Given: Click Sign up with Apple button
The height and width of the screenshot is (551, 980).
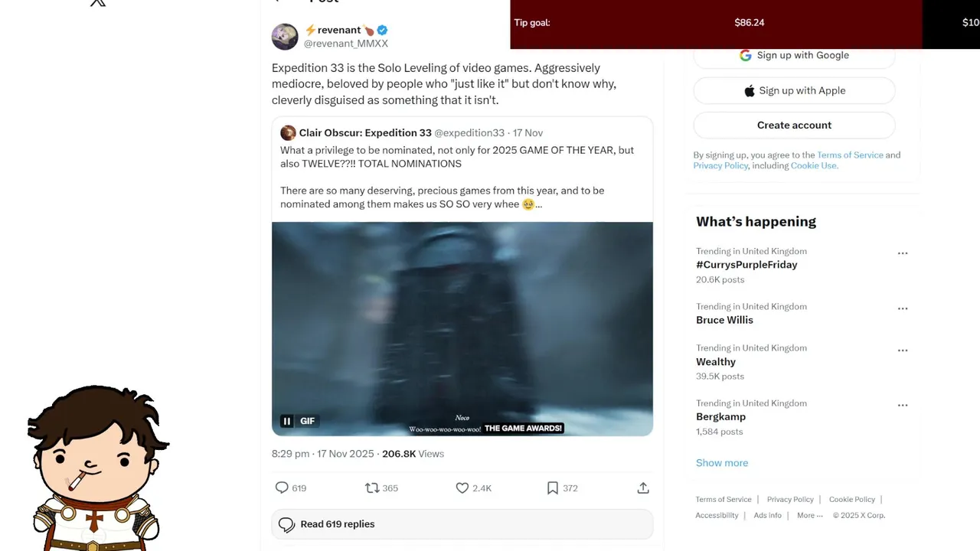Looking at the screenshot, I should 794,90.
